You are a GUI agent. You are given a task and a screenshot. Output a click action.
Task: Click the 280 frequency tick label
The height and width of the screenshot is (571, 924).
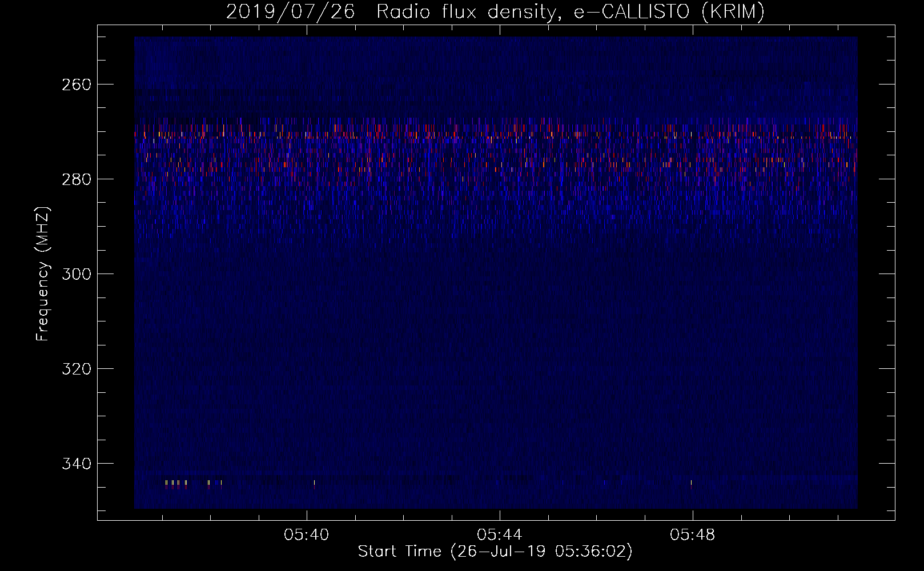(x=76, y=179)
